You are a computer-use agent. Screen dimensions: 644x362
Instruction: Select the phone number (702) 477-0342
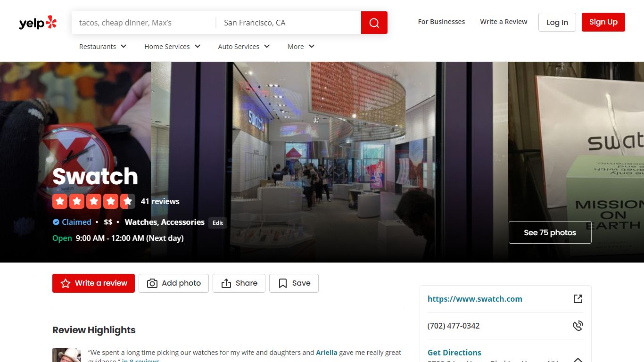(x=454, y=326)
